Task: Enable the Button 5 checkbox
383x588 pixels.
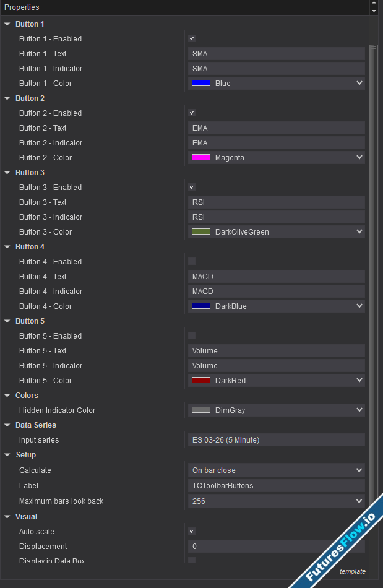Action: point(192,336)
